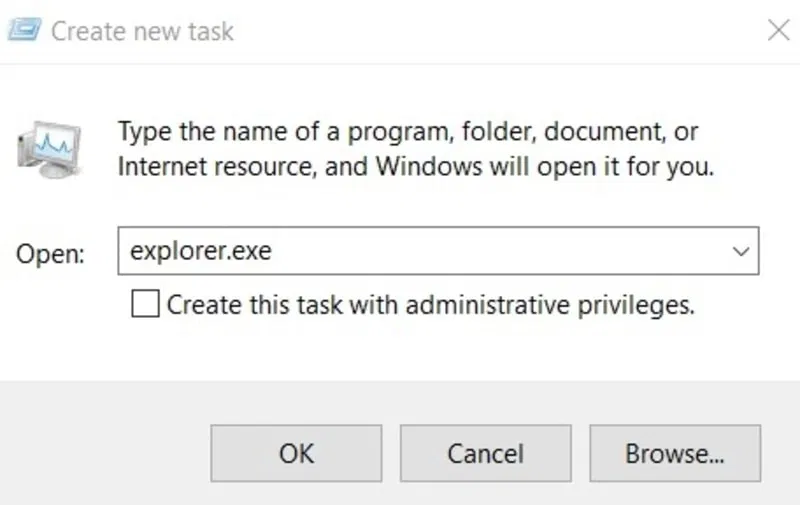800x505 pixels.
Task: Click the 'Create new task' title text
Action: (142, 31)
